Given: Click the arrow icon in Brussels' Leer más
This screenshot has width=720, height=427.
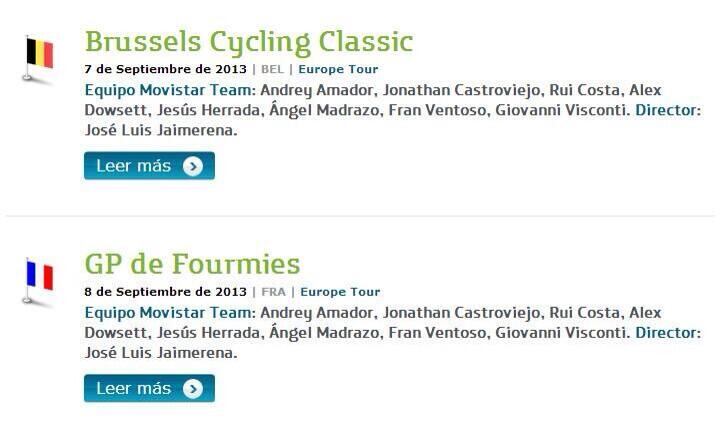Looking at the screenshot, I should click(193, 166).
